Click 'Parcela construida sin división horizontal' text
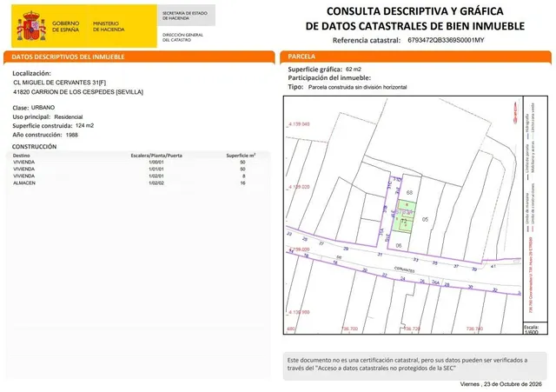Viewport: 556px width, 392px height. pyautogui.click(x=357, y=87)
